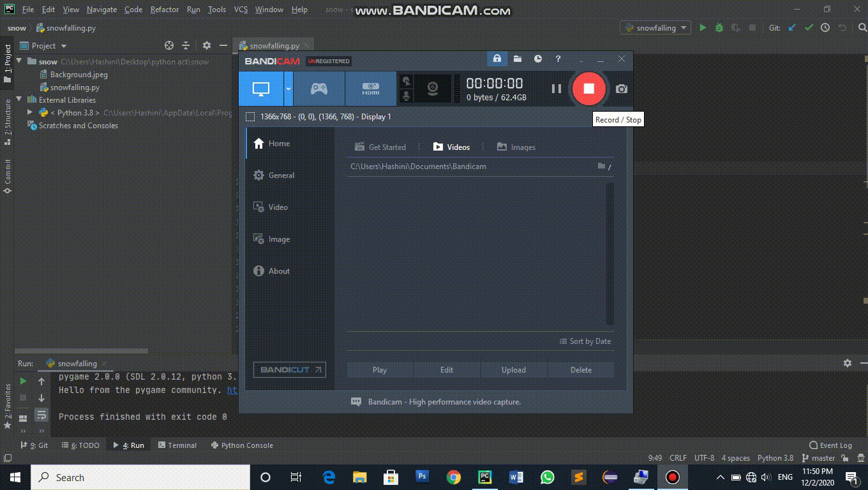Collapse External Libraries node
Image resolution: width=868 pixels, height=490 pixels.
click(x=19, y=100)
